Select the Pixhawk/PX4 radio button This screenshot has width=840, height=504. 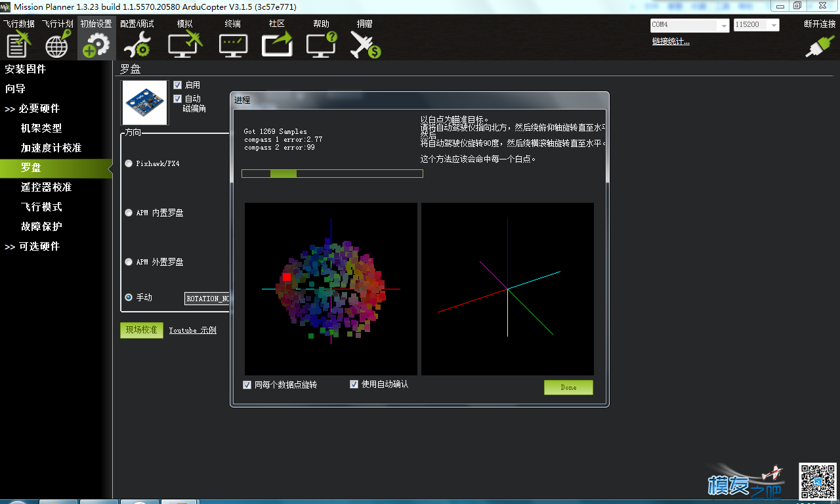(x=129, y=163)
